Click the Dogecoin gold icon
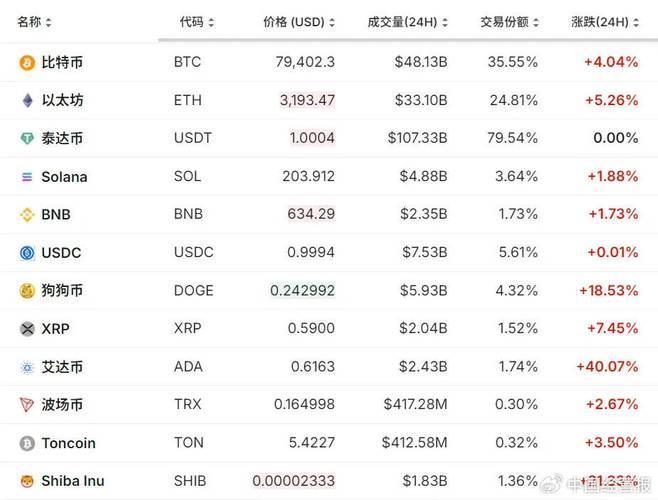The image size is (658, 500). point(27,291)
